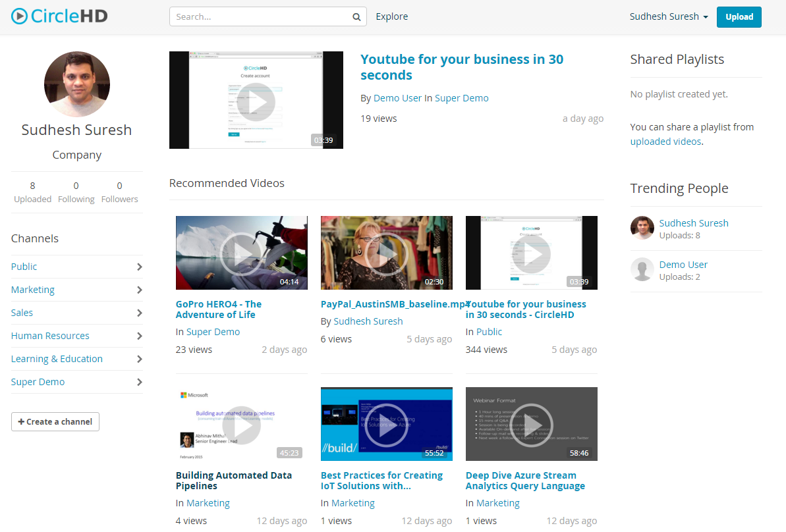The image size is (786, 532).
Task: Open the Human Resources channel link
Action: [x=50, y=336]
